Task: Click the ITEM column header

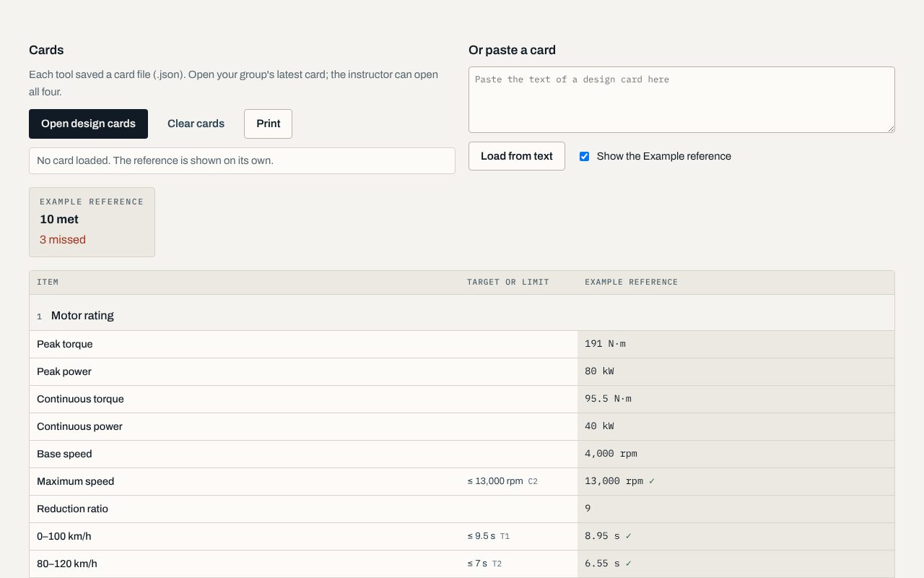Action: (48, 282)
